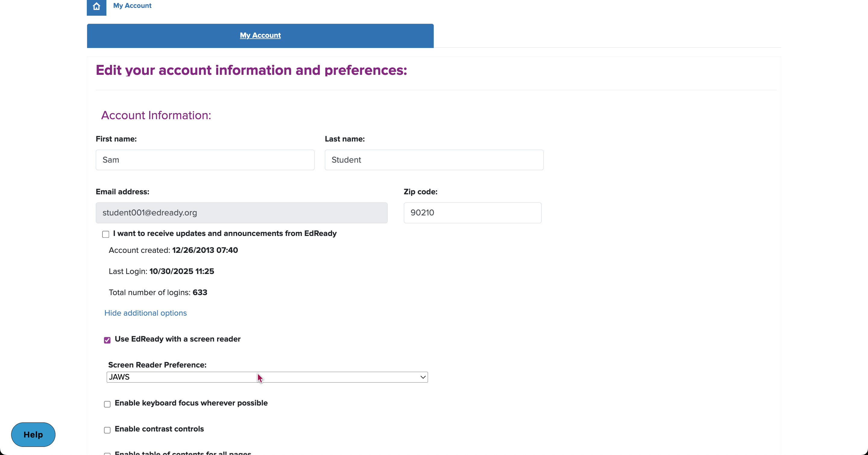Click the Email address field

point(241,213)
